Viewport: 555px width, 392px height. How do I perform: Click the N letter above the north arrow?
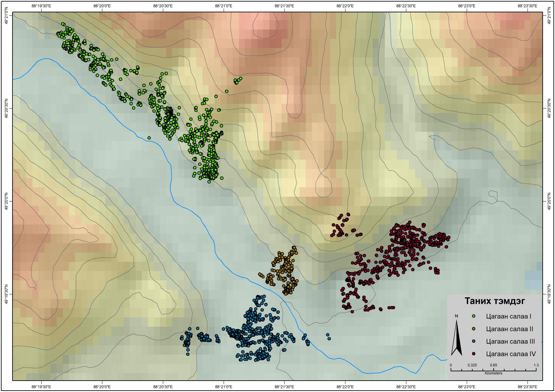click(456, 316)
